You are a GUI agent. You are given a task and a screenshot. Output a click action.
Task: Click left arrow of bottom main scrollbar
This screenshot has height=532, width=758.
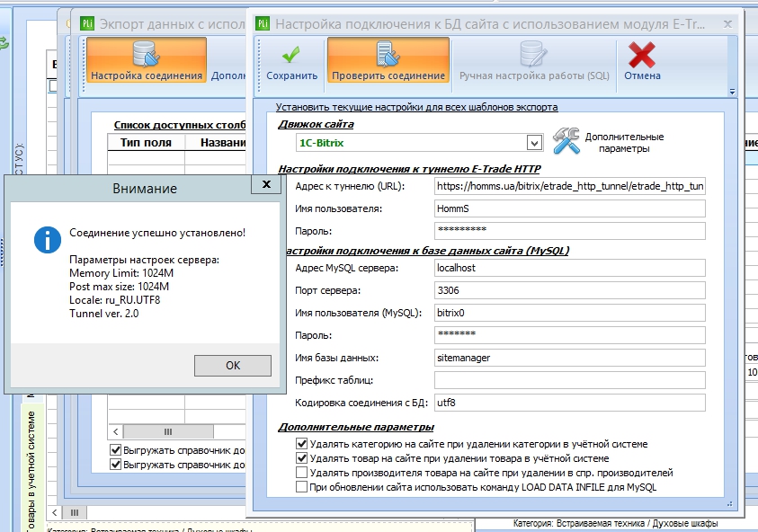point(54,512)
